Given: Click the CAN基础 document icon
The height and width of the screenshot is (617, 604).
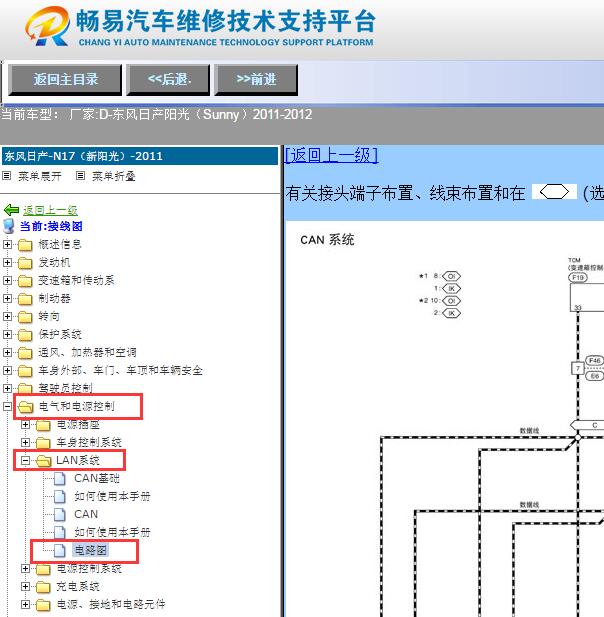Looking at the screenshot, I should tap(60, 478).
